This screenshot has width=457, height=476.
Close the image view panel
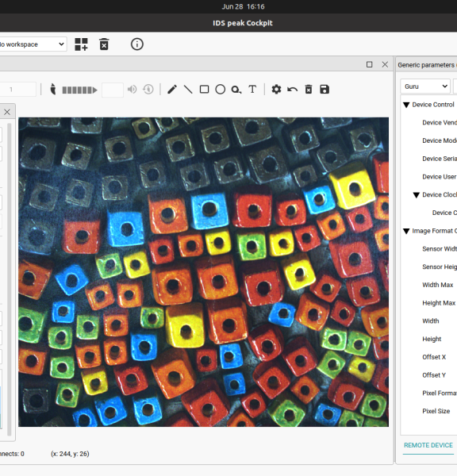pyautogui.click(x=385, y=64)
